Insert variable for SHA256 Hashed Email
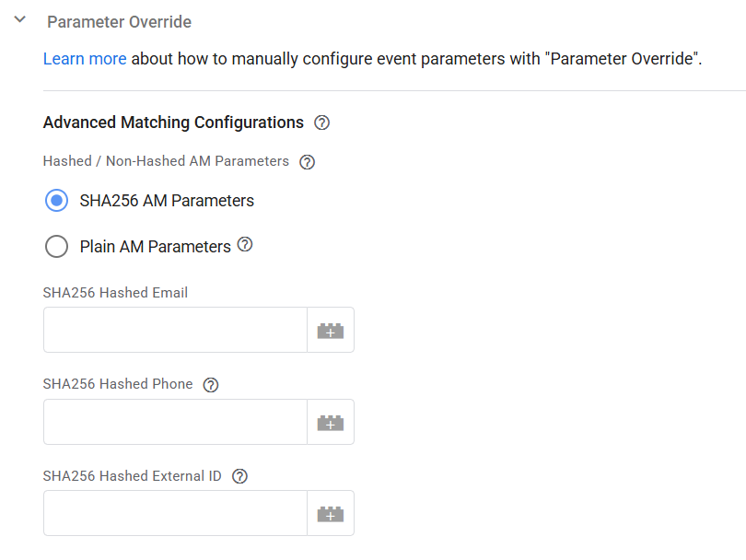Image resolution: width=746 pixels, height=560 pixels. click(x=331, y=330)
